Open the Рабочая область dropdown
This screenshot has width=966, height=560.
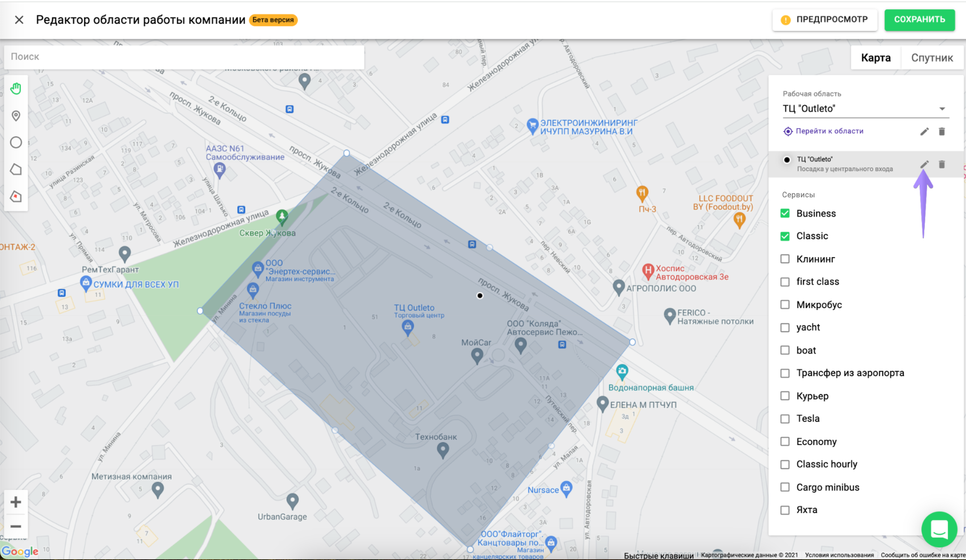866,109
